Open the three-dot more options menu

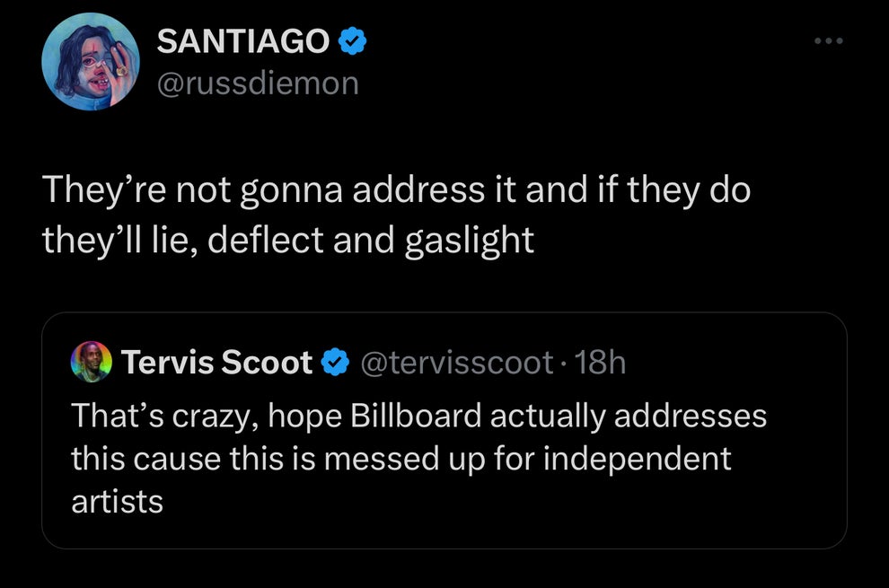click(x=831, y=42)
